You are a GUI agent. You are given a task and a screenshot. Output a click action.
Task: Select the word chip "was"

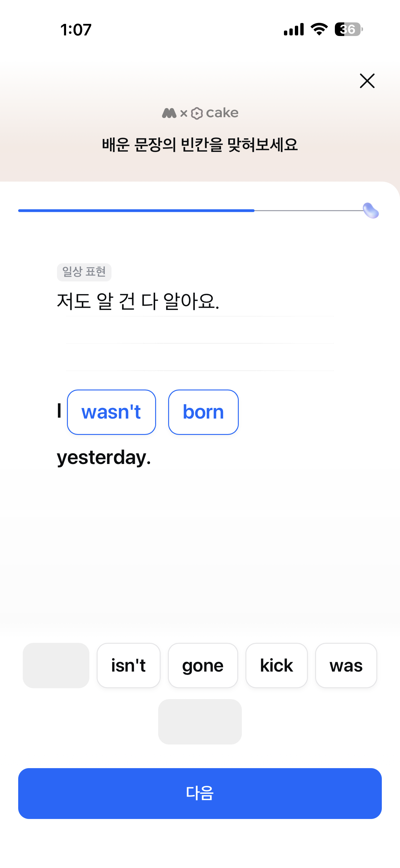(x=346, y=666)
